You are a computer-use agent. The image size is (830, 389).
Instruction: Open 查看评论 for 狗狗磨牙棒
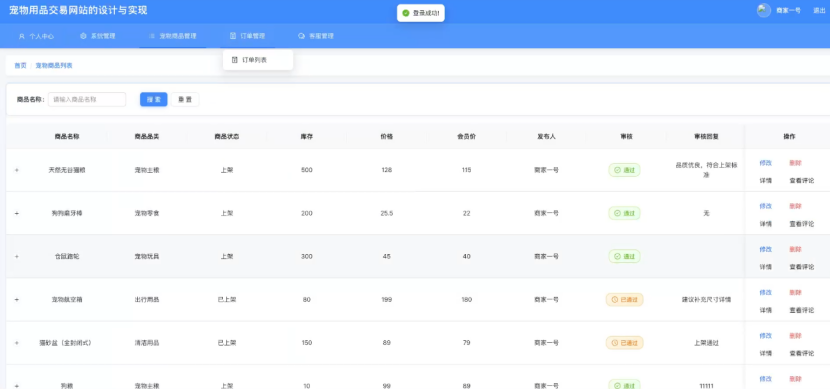(x=801, y=224)
